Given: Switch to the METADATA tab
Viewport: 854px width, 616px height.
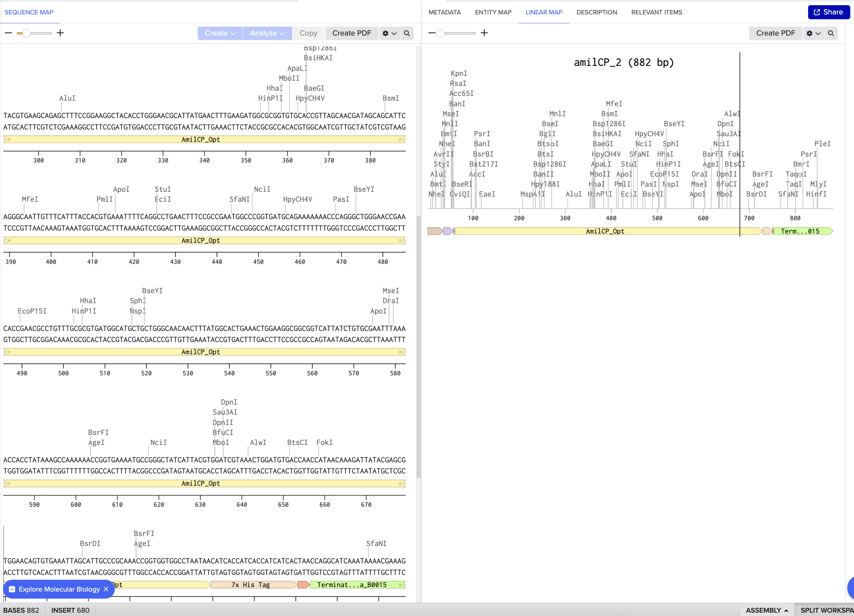Looking at the screenshot, I should point(445,12).
